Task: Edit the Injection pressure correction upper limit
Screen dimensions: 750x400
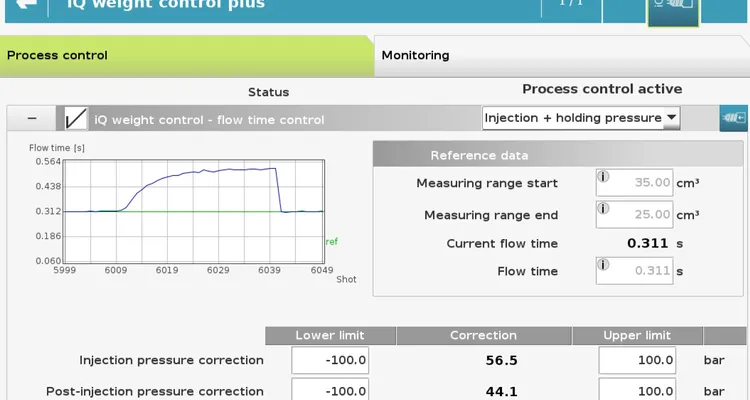Action: point(637,360)
